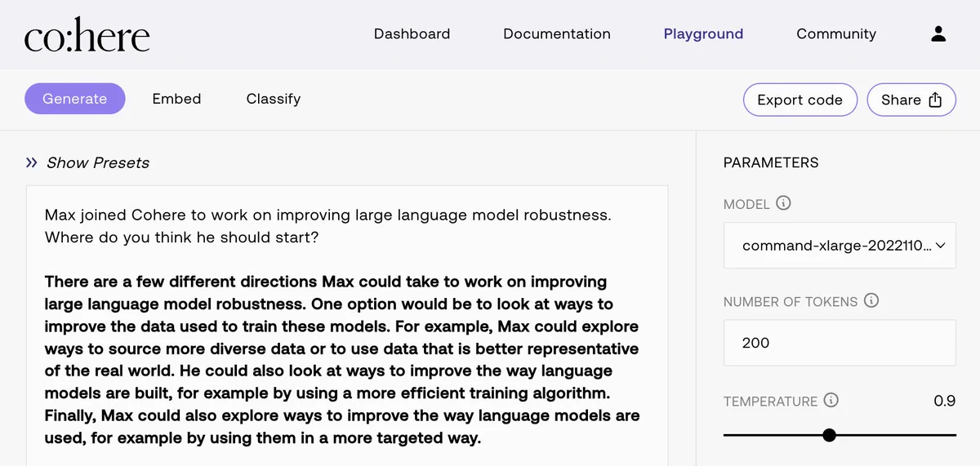
Task: Click the Cohere logo
Action: pos(87,36)
